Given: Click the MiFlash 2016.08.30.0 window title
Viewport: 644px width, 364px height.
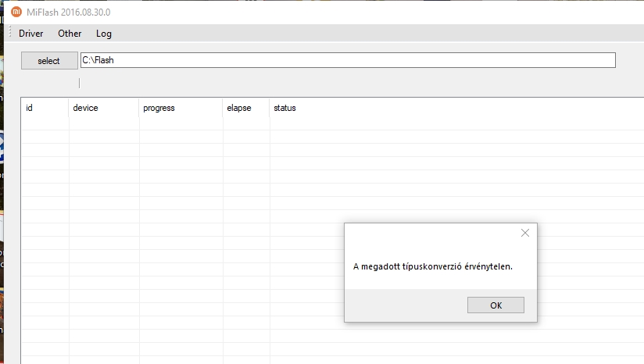Looking at the screenshot, I should (x=69, y=12).
